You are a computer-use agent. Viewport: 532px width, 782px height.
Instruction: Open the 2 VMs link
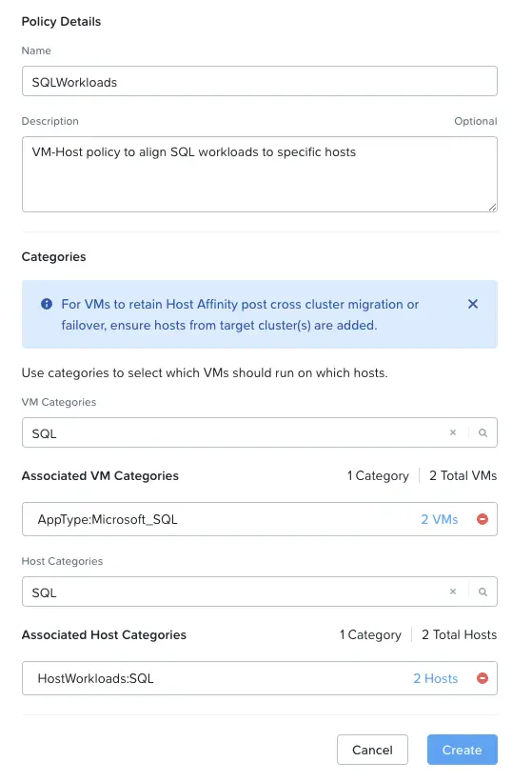pyautogui.click(x=440, y=519)
